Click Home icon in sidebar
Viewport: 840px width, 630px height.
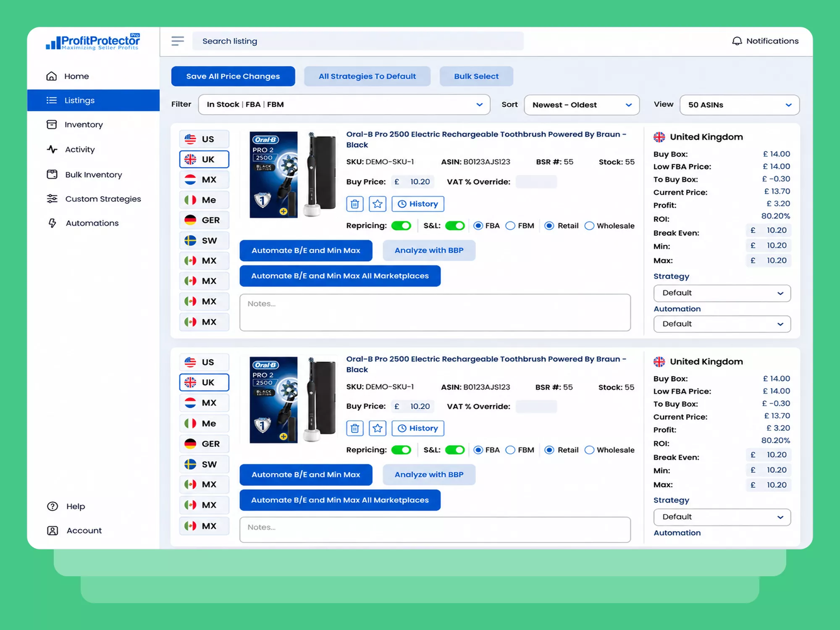(52, 76)
